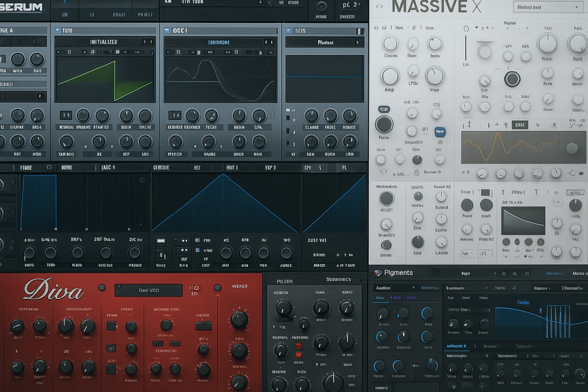Select the FTMHE envelope tab
This screenshot has width=588, height=392.
click(26, 168)
